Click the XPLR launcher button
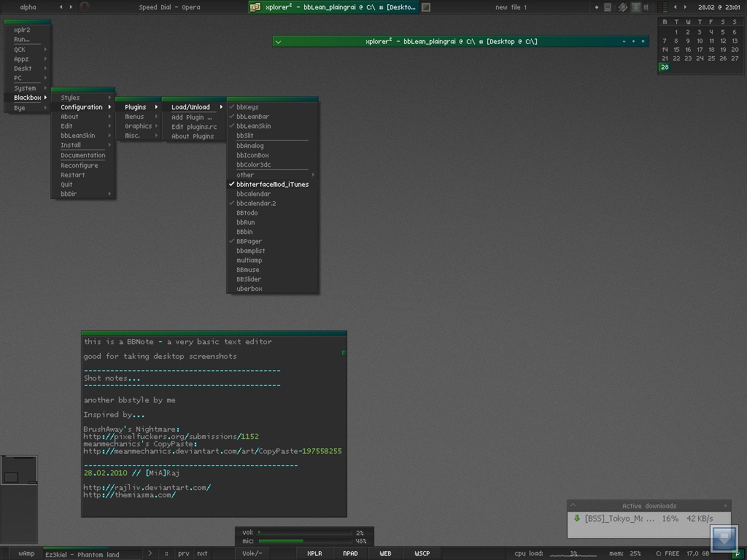The width and height of the screenshot is (747, 560). [x=314, y=553]
